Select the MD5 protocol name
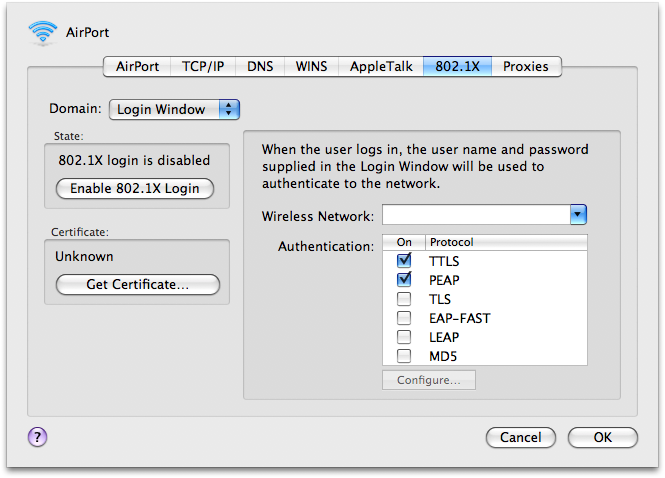Viewport: 665px width, 478px height. pos(443,356)
